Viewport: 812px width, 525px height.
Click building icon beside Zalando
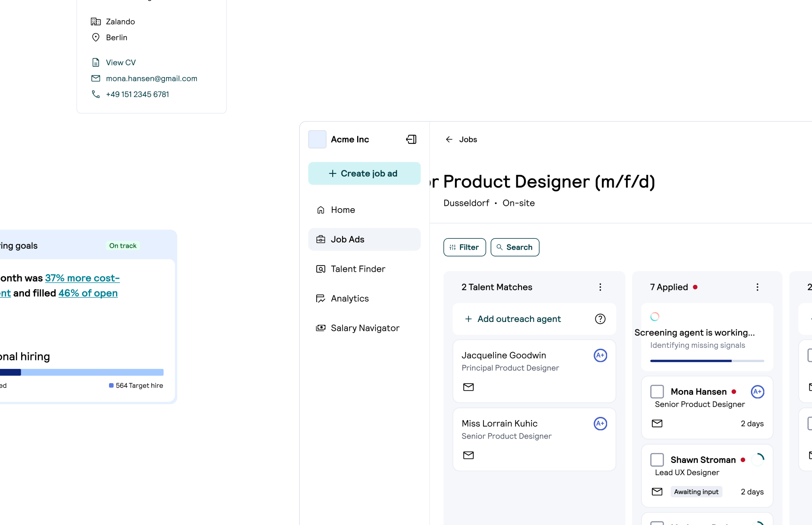pos(96,22)
